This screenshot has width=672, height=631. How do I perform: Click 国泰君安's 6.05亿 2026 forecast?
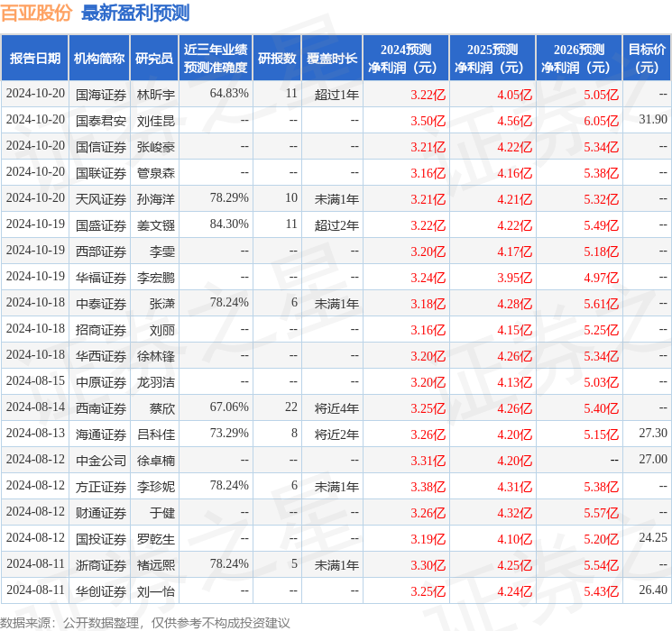(601, 121)
